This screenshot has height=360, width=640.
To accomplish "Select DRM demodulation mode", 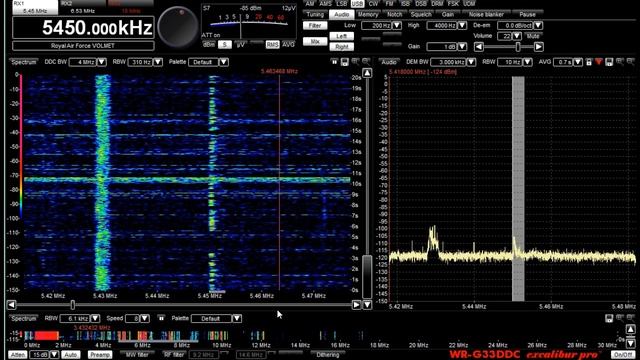I will 437,4.
